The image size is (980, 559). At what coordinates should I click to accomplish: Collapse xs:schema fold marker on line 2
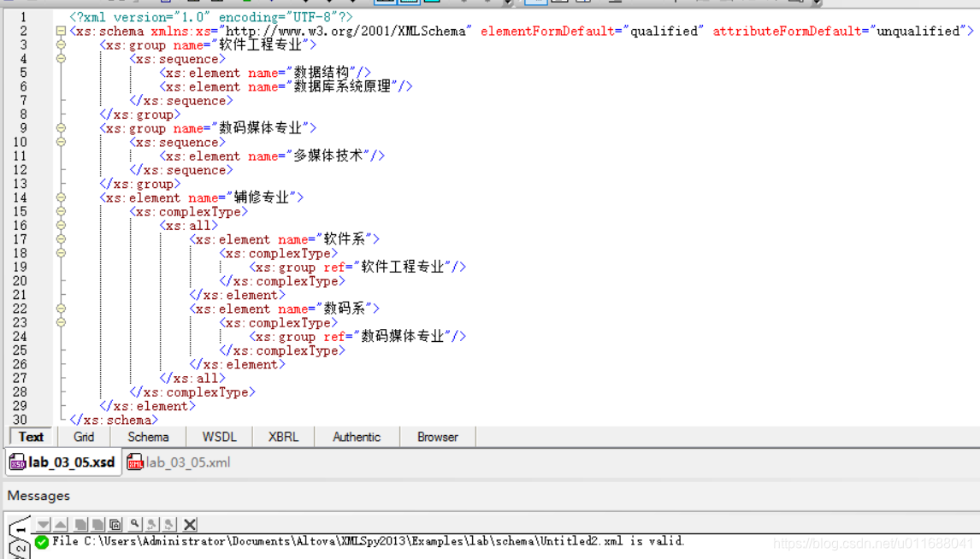click(61, 31)
